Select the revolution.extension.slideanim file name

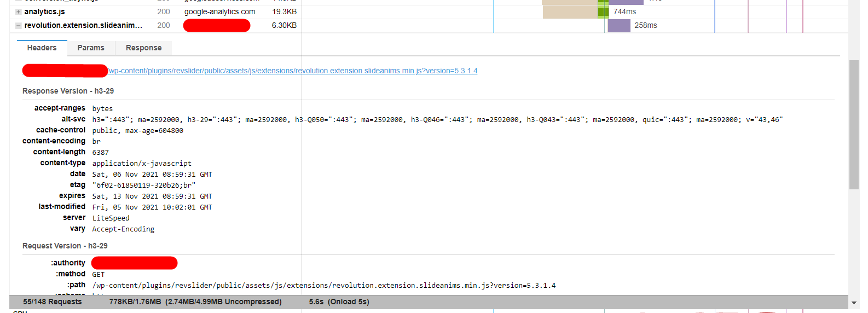click(83, 25)
